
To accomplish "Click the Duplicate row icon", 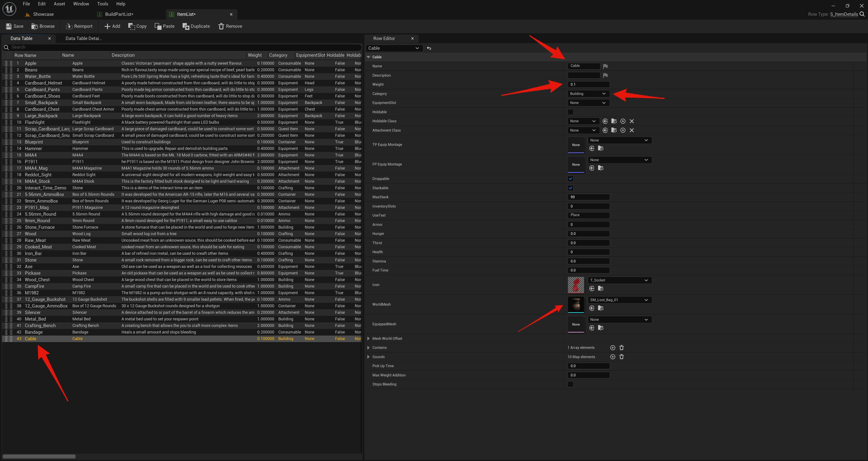I will (186, 26).
